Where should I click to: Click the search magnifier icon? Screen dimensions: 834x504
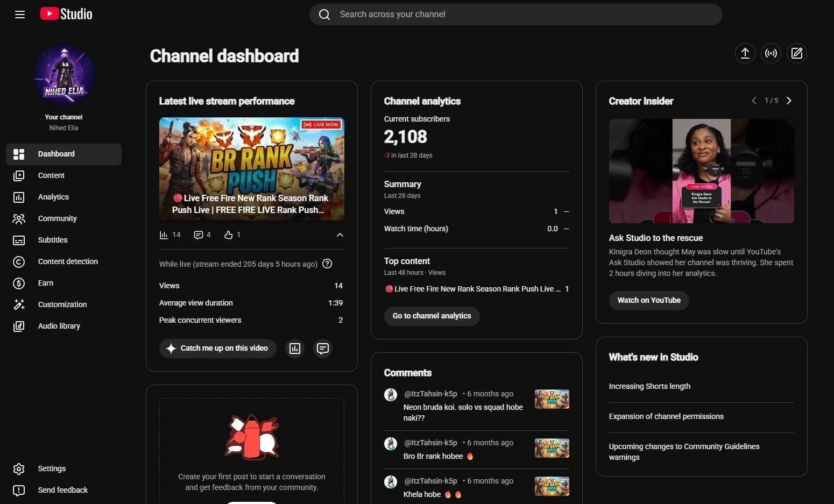[x=324, y=15]
